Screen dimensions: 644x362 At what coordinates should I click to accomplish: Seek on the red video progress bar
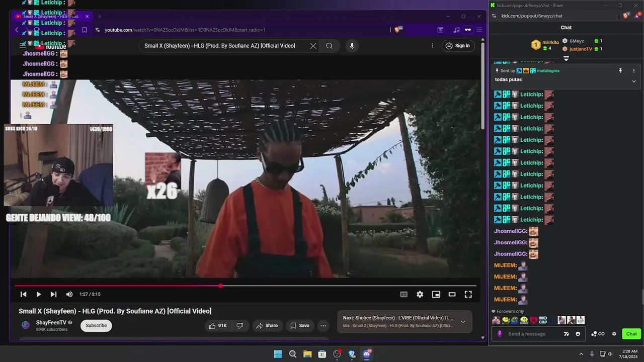pyautogui.click(x=246, y=286)
